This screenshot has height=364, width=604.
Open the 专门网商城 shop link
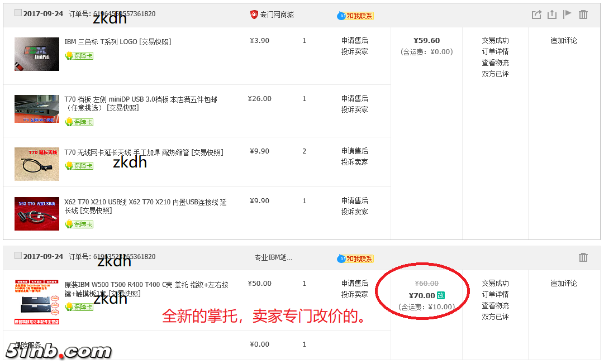[x=277, y=15]
